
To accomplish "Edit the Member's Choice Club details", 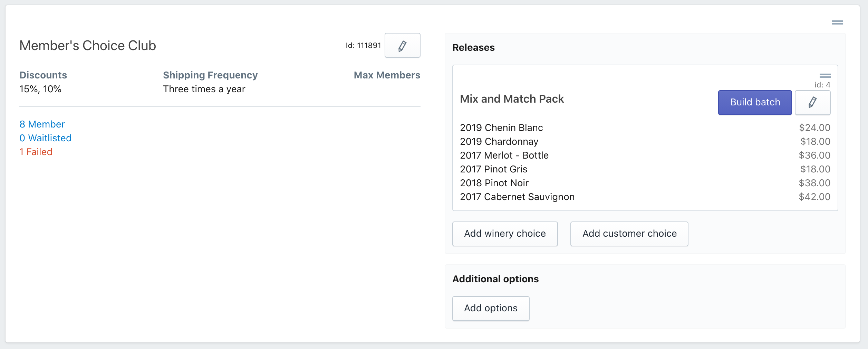I will coord(402,46).
